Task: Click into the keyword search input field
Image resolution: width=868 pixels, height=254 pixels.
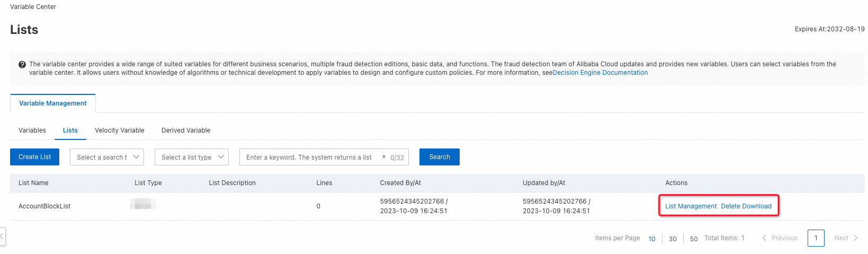Action: tap(310, 157)
